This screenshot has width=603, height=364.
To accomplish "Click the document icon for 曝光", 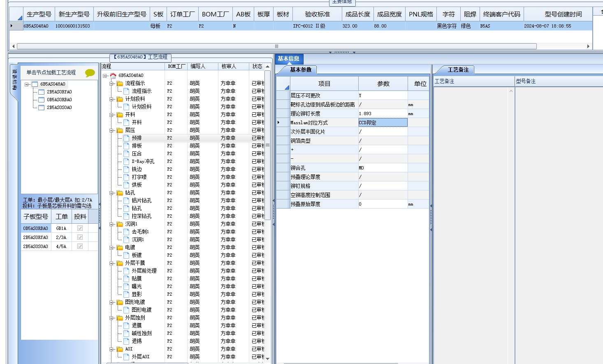I will point(127,286).
